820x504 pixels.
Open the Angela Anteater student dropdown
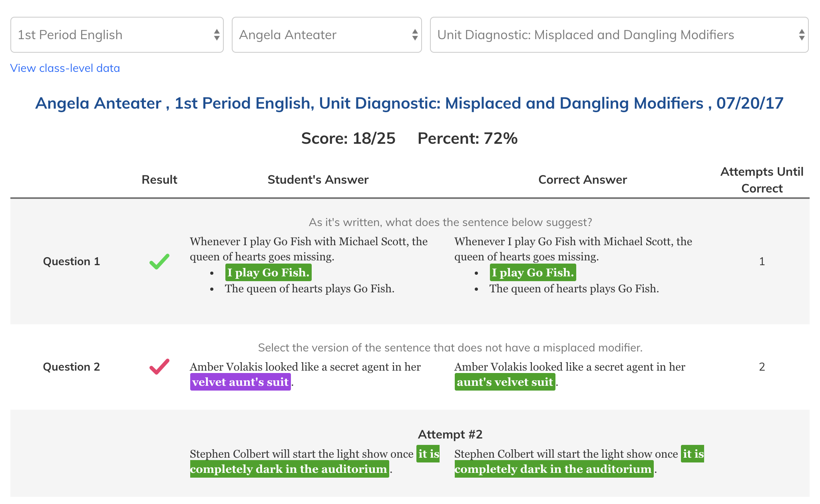[327, 35]
